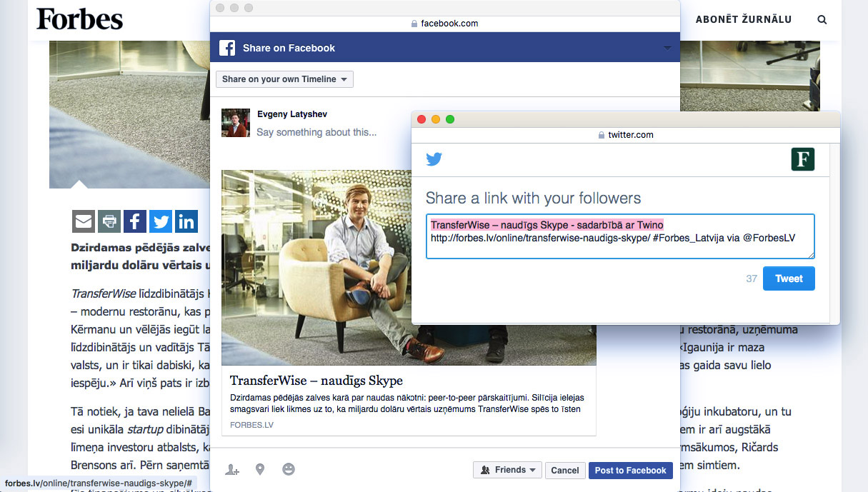Add a location with the pin icon
The height and width of the screenshot is (492, 868).
(260, 469)
